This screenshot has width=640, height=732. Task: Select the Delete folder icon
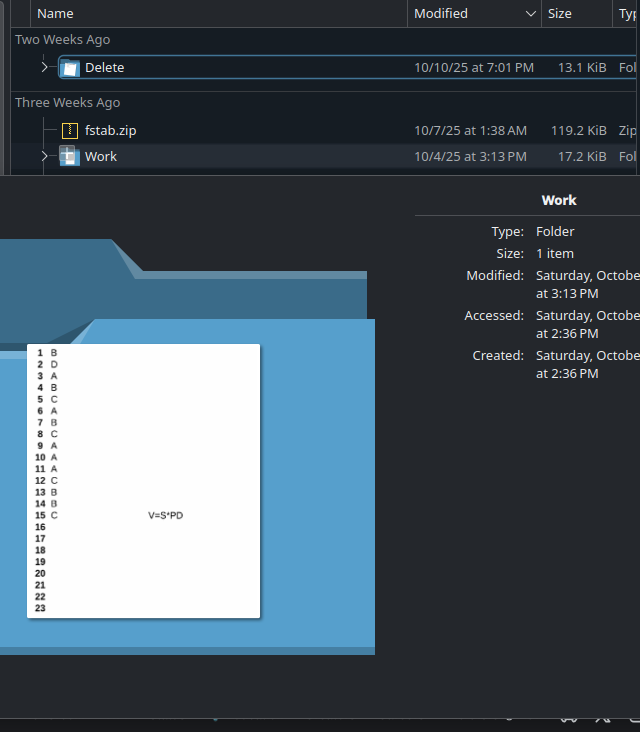point(70,68)
